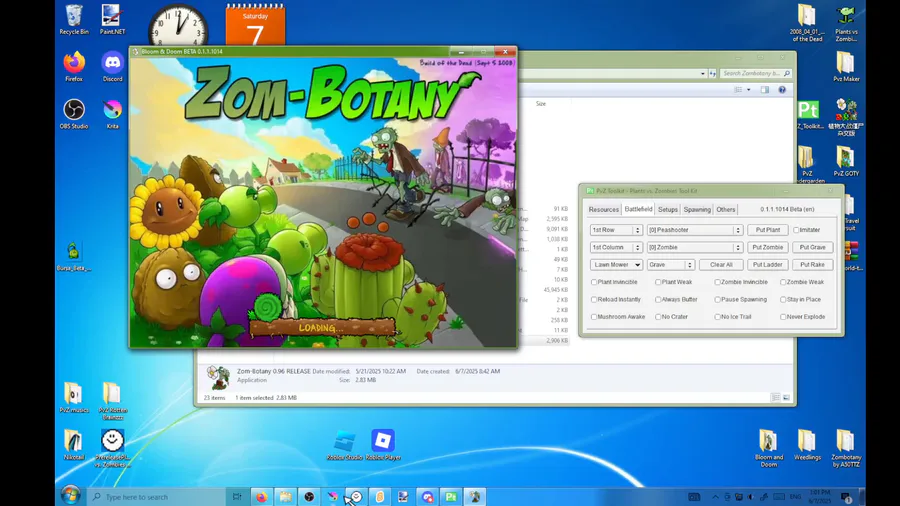The height and width of the screenshot is (506, 900).
Task: Click the Windows Start orb
Action: (70, 496)
